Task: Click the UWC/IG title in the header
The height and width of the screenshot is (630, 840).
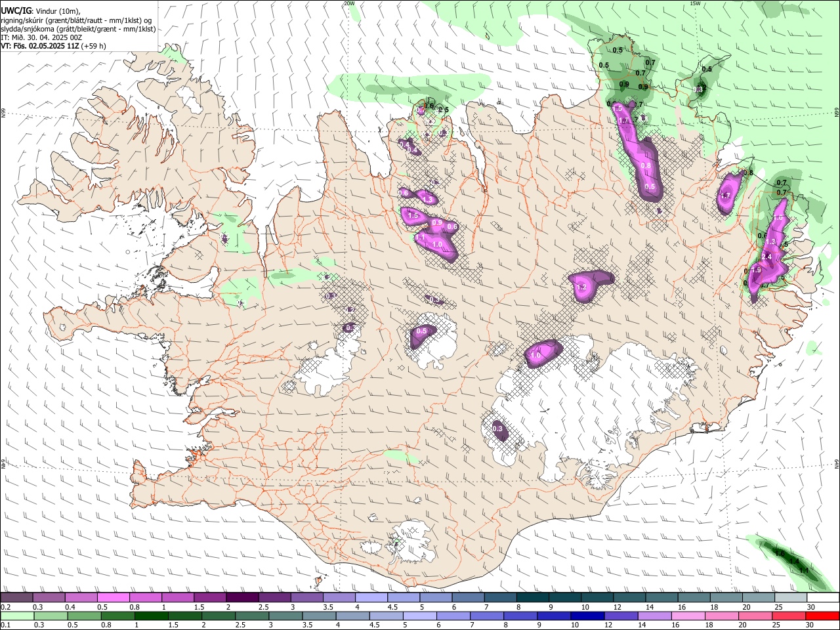Action: coord(16,10)
